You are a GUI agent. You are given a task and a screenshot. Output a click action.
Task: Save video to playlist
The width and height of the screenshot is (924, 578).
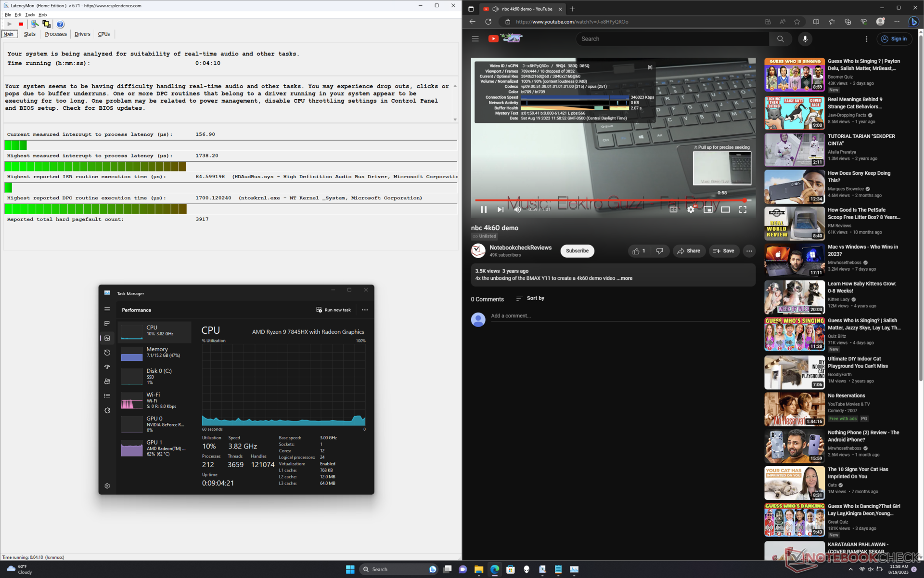click(724, 251)
